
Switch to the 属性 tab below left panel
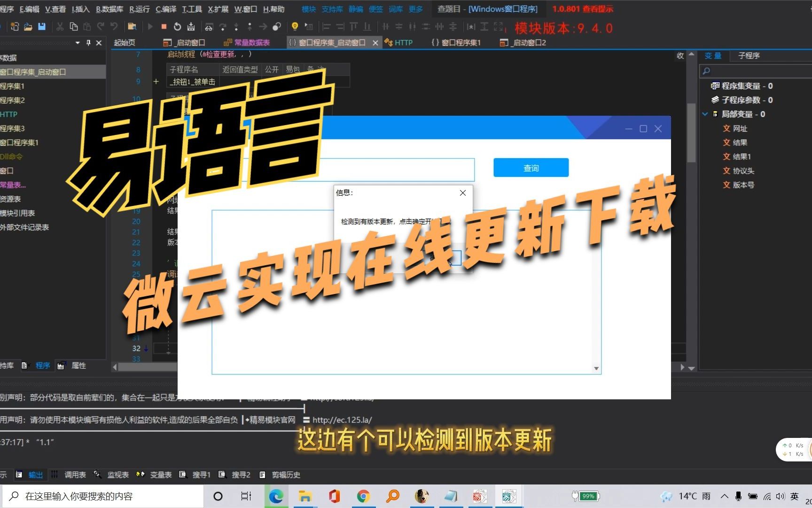(72, 365)
